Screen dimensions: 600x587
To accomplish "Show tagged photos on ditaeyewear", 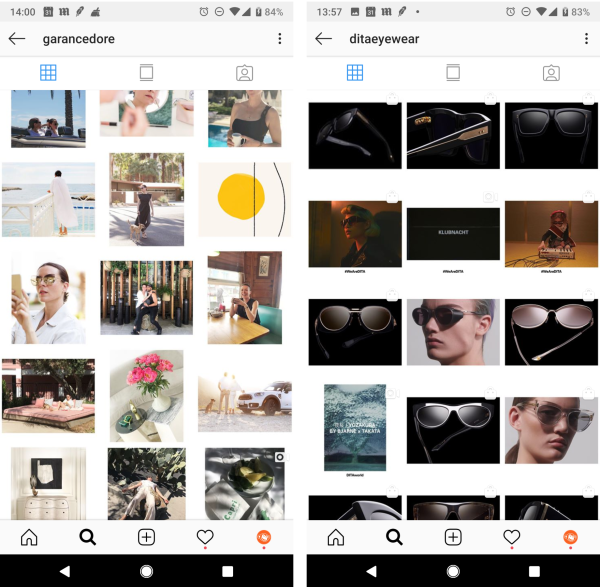I will (550, 73).
